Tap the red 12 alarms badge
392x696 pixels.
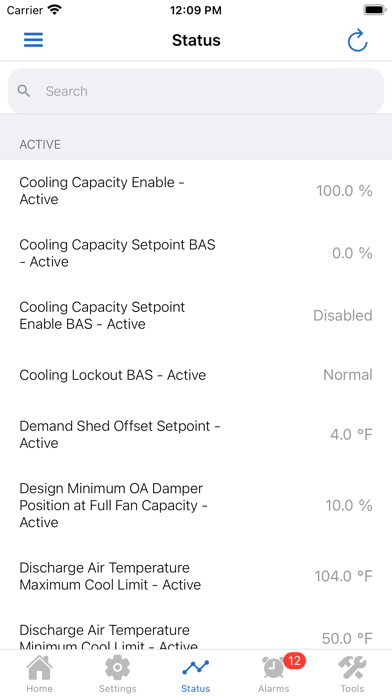click(294, 660)
